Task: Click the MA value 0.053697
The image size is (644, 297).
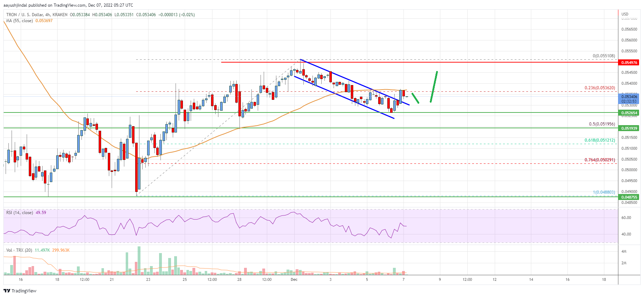Action: 44,21
